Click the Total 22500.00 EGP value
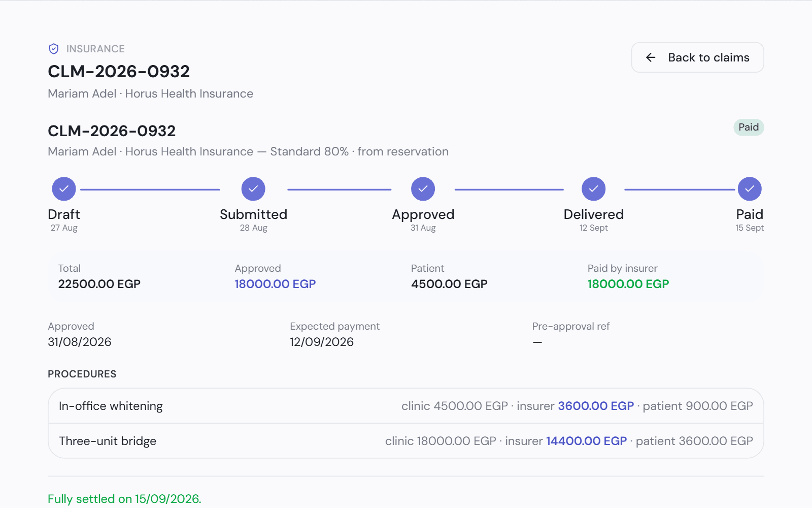This screenshot has width=812, height=508. [x=99, y=284]
